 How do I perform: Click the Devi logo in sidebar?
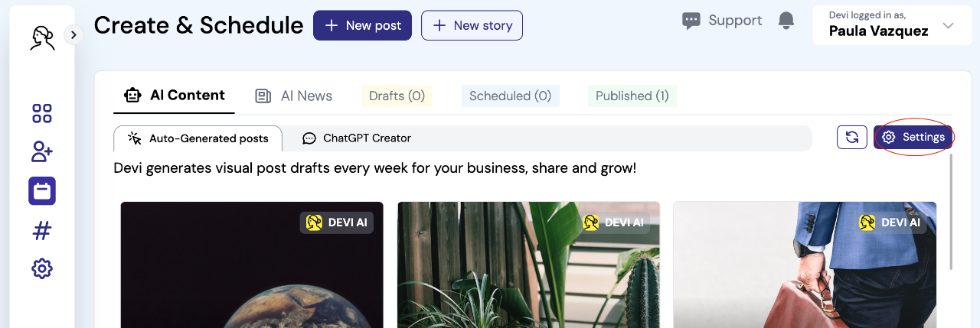coord(42,37)
